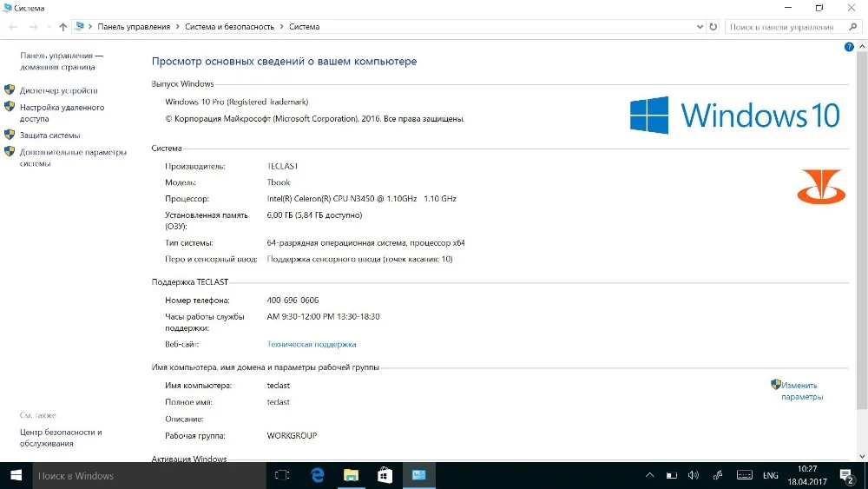This screenshot has width=868, height=489.
Task: Select the Tbook model value
Action: (279, 182)
